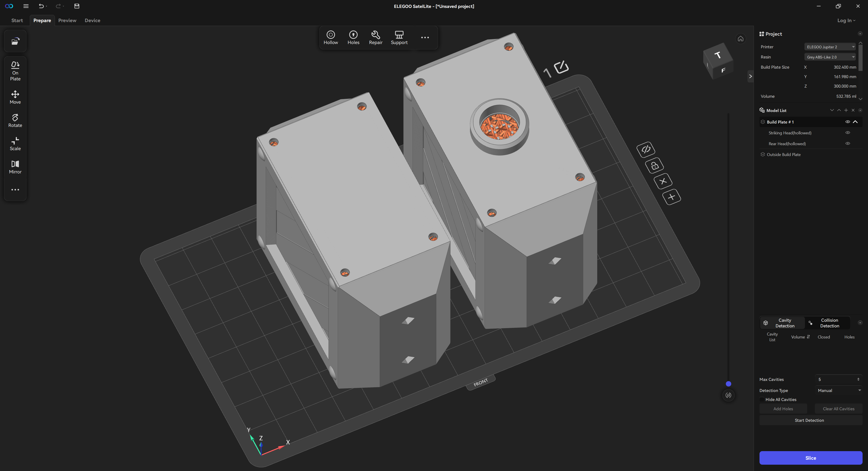Open the Printer dropdown ELEGOO Jupiter 2
This screenshot has width=868, height=471.
point(830,47)
